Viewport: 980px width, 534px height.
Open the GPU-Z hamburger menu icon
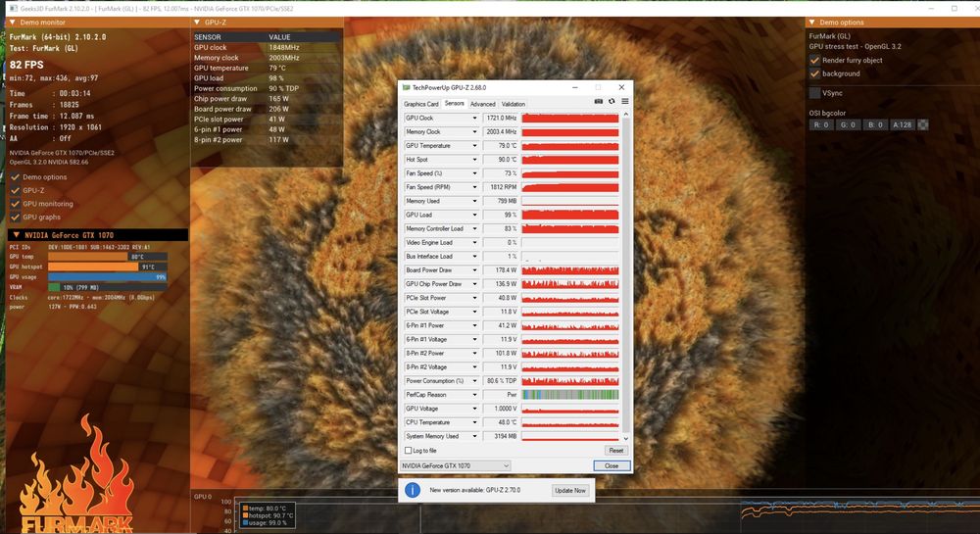point(625,101)
